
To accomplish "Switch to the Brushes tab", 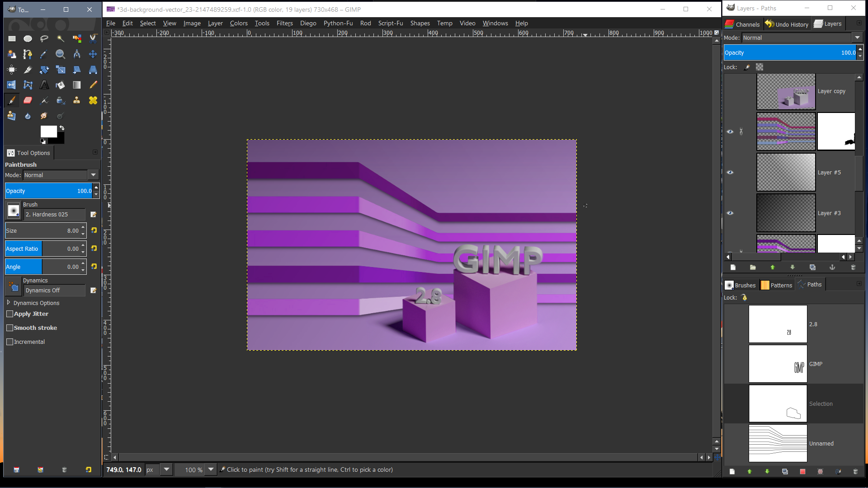I will point(741,285).
